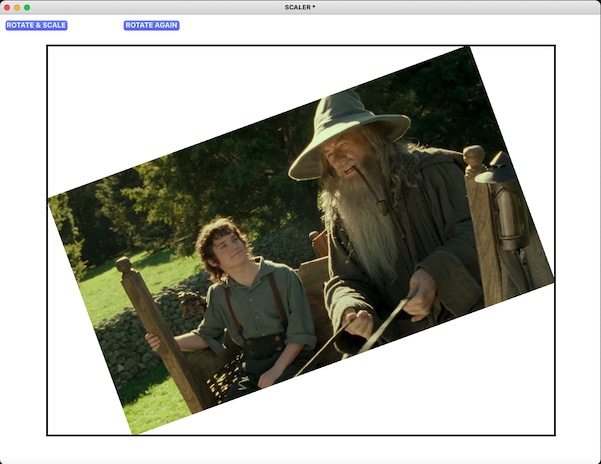Click the SCALER window title text
The height and width of the screenshot is (464, 601).
click(x=299, y=7)
